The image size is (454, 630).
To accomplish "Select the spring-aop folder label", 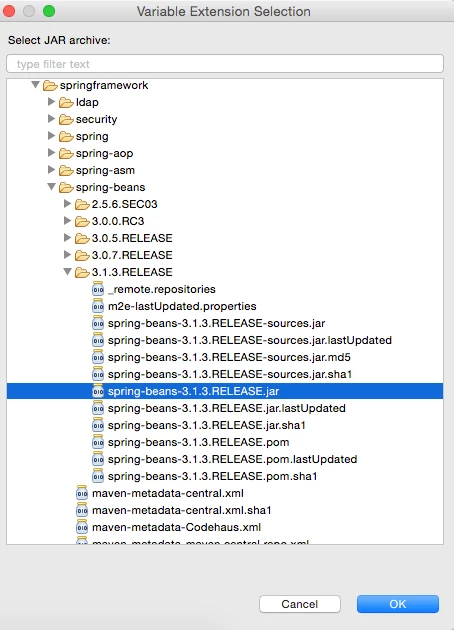I will (x=104, y=153).
